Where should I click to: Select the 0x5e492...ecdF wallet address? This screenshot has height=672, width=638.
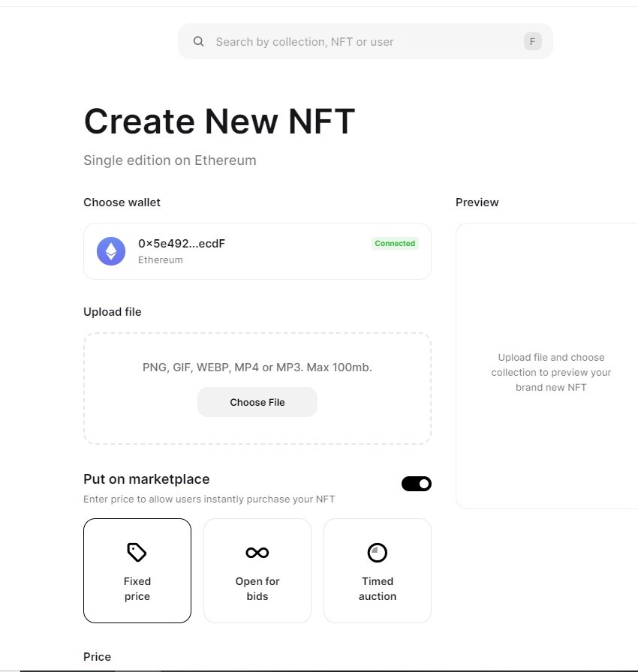coord(182,244)
